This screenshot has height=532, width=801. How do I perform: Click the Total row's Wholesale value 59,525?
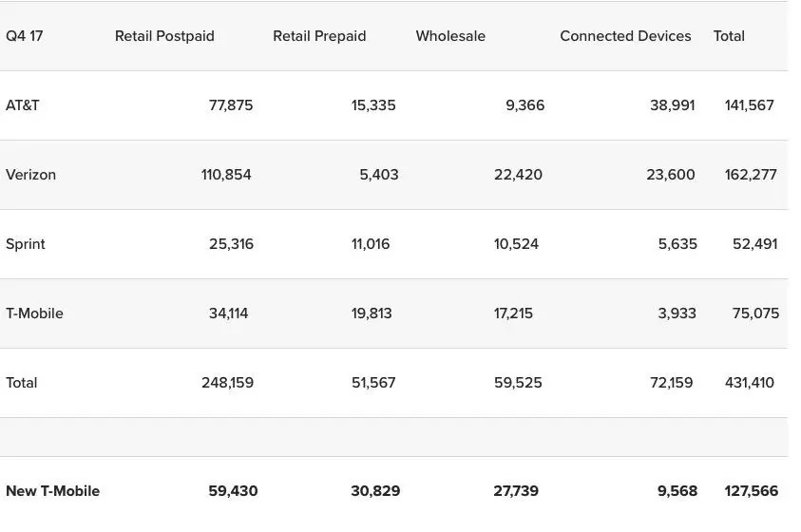[x=518, y=383]
